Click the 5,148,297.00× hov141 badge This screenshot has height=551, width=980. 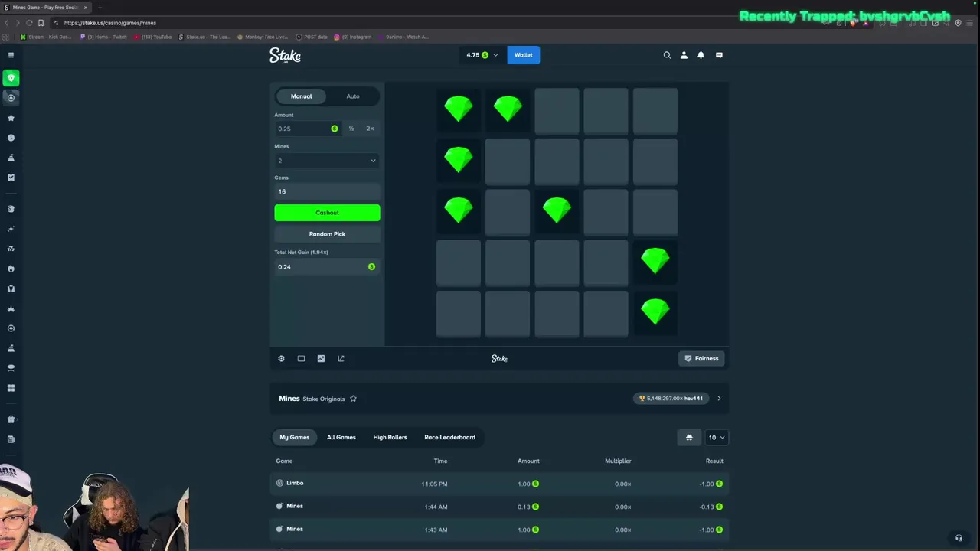(671, 399)
